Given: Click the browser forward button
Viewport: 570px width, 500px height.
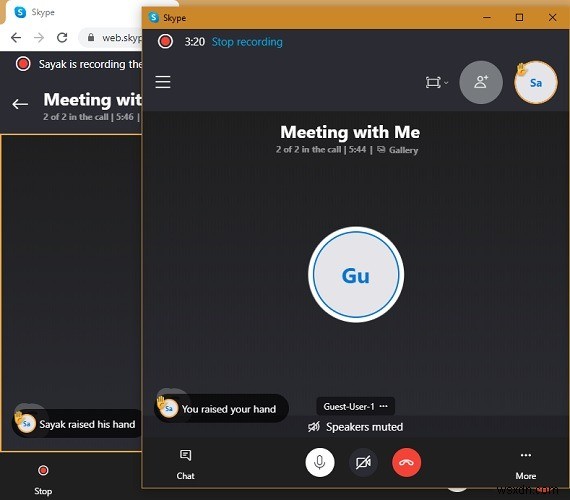Looking at the screenshot, I should click(x=39, y=37).
